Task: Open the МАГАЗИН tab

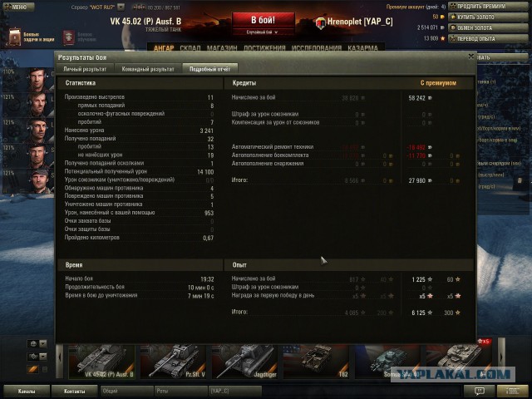Action: (x=222, y=48)
